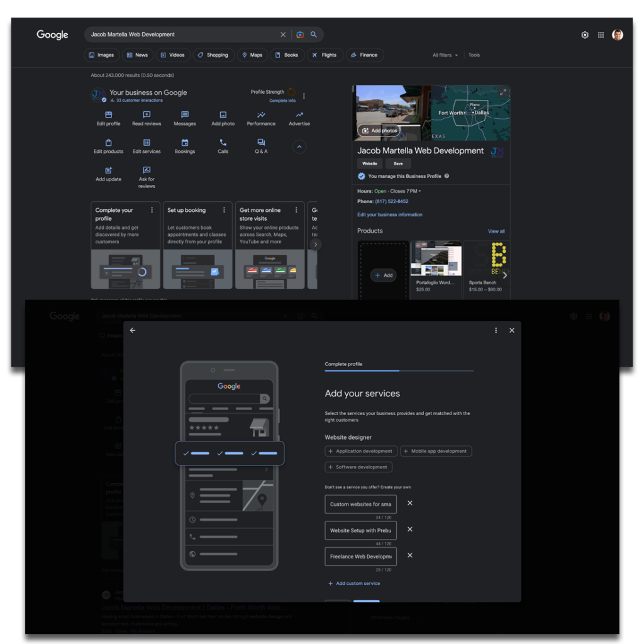Show next suggestion cards with arrow
644x644 pixels.
(316, 245)
